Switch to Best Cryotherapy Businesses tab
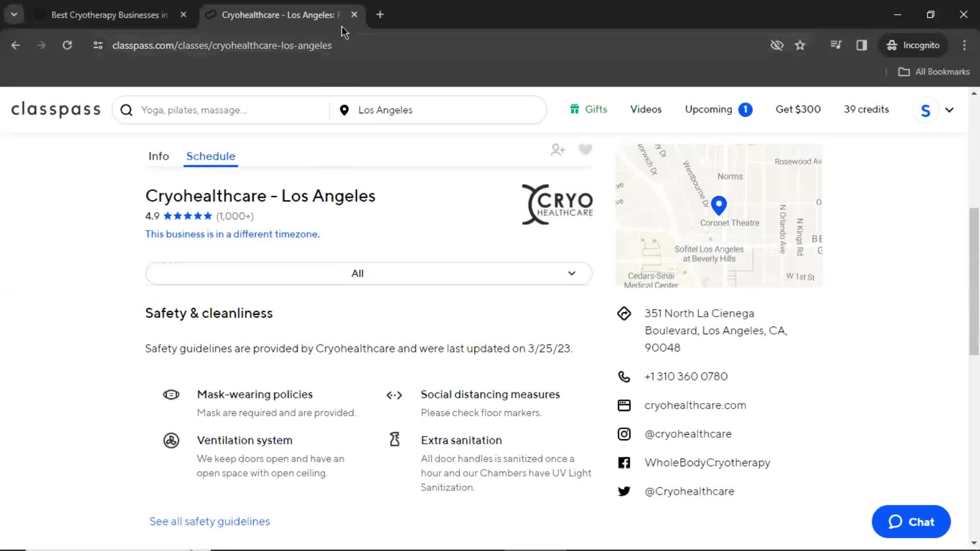 (109, 15)
